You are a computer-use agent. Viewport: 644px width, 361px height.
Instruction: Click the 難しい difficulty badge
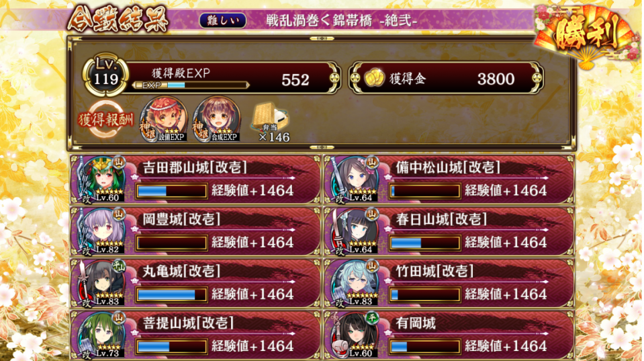pyautogui.click(x=222, y=21)
